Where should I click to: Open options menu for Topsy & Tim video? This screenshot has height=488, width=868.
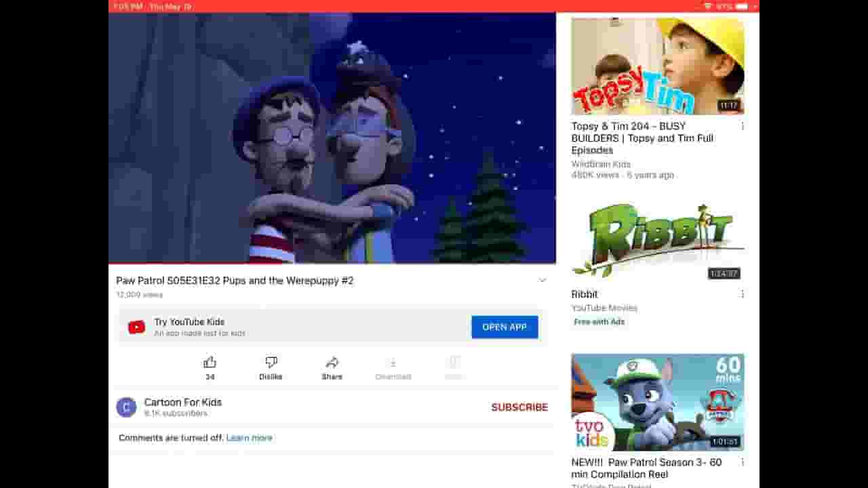[x=743, y=126]
